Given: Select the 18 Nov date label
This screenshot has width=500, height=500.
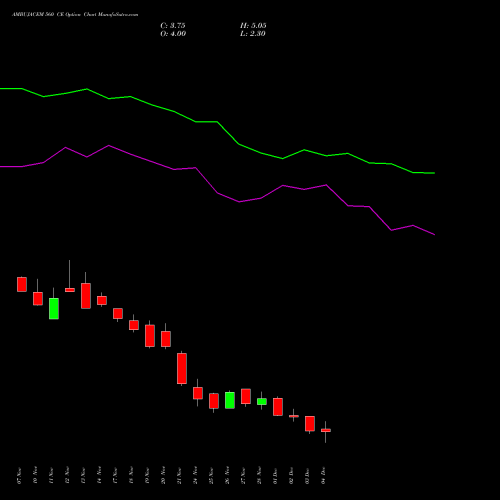Looking at the screenshot, I should [131, 475].
